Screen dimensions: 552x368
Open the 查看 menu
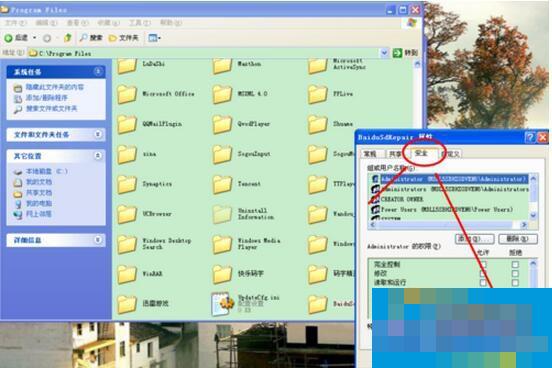coord(77,23)
